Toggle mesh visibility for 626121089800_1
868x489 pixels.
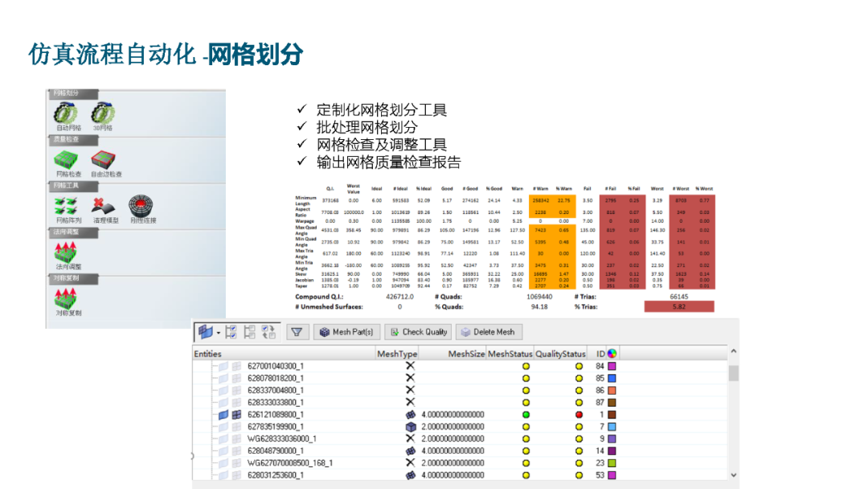click(237, 415)
